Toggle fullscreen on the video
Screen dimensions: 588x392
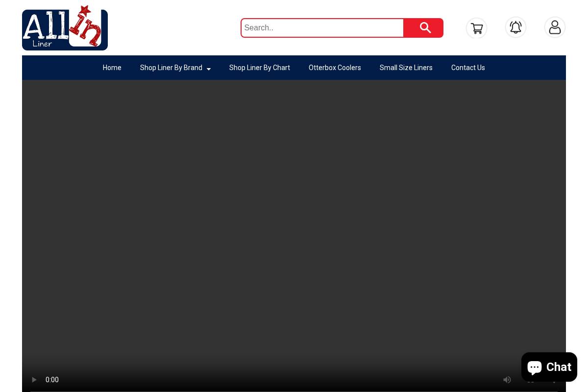click(x=531, y=380)
